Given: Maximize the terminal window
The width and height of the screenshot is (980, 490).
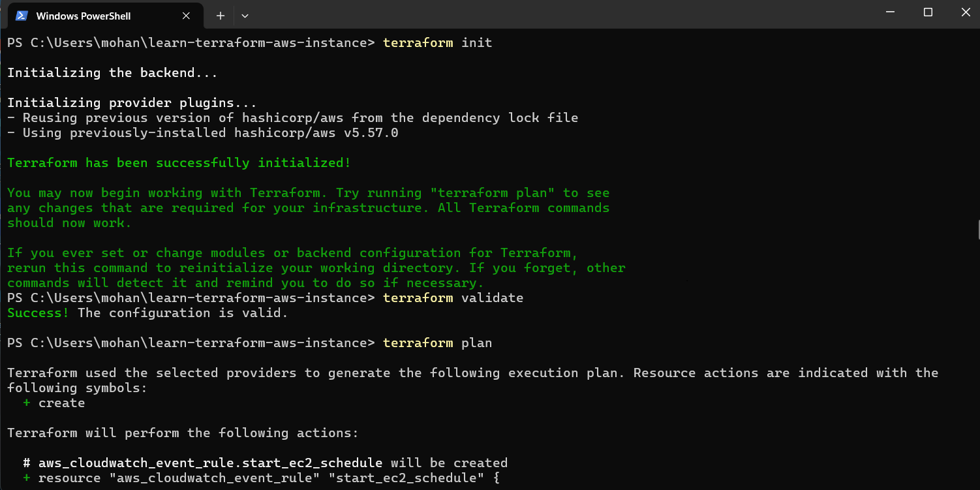Looking at the screenshot, I should (928, 12).
